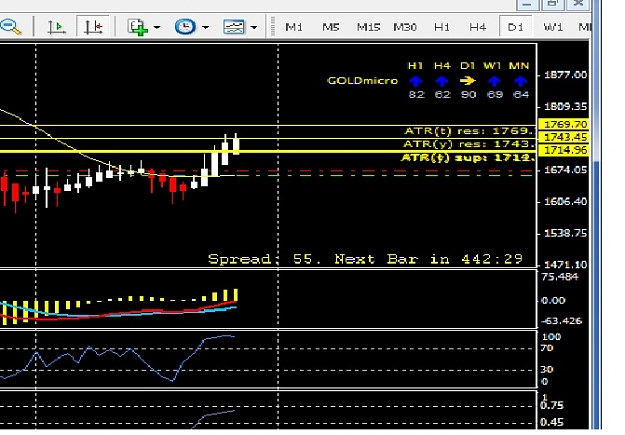This screenshot has height=435, width=625.
Task: Expand the periods dropdown arrow
Action: click(205, 28)
